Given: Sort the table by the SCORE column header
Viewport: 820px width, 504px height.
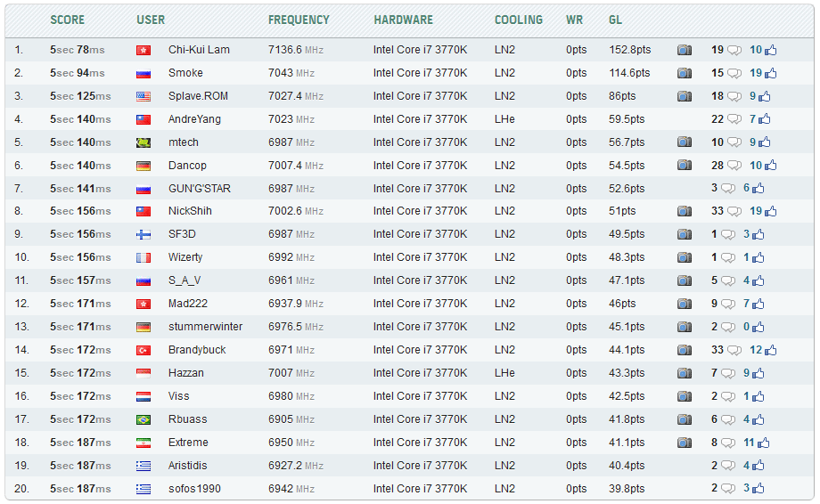Looking at the screenshot, I should point(68,20).
